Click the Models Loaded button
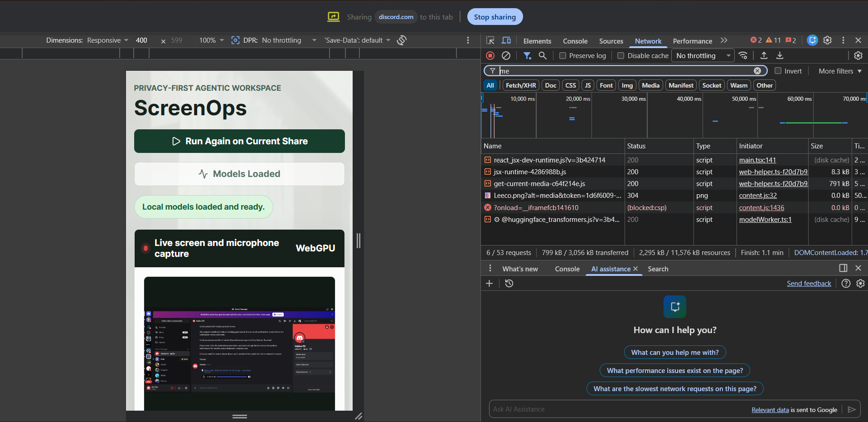This screenshot has height=422, width=868. click(x=239, y=174)
